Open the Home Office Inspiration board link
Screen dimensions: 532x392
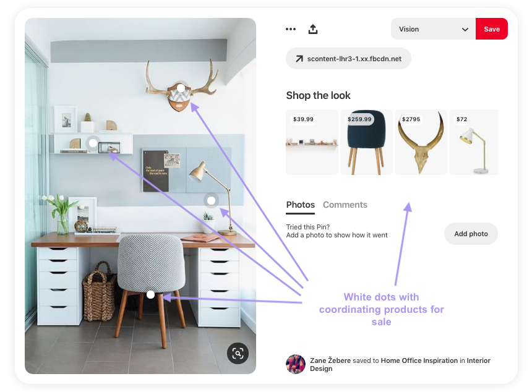[x=419, y=360]
